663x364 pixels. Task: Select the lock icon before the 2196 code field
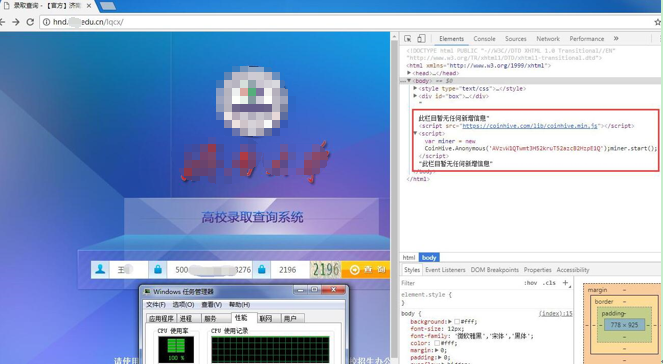262,270
